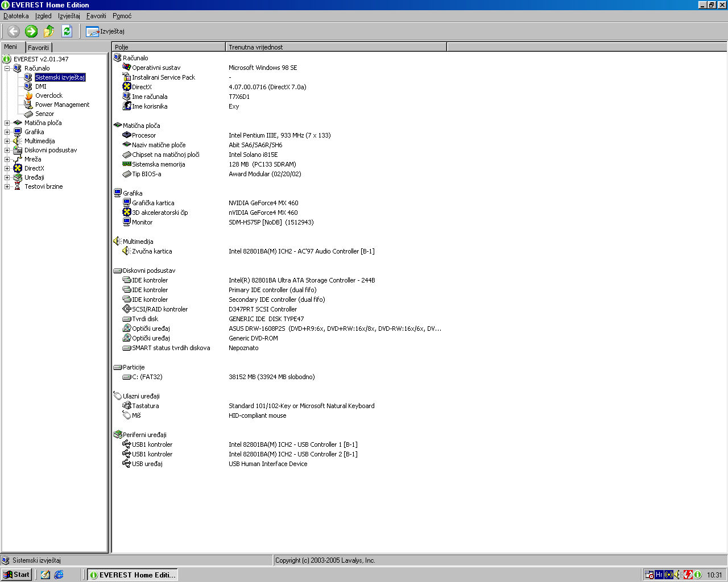728x582 pixels.
Task: Expand the Mreža tree node
Action: (x=7, y=159)
